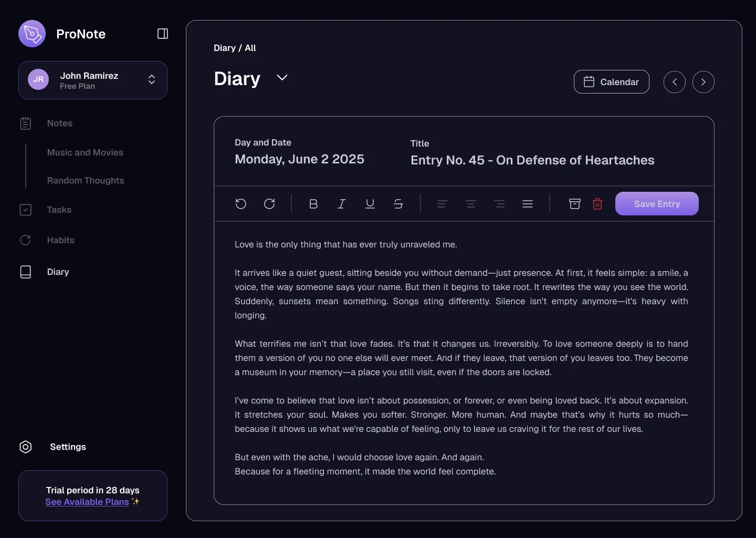The height and width of the screenshot is (538, 756).
Task: Edit the entry title field
Action: (x=532, y=160)
